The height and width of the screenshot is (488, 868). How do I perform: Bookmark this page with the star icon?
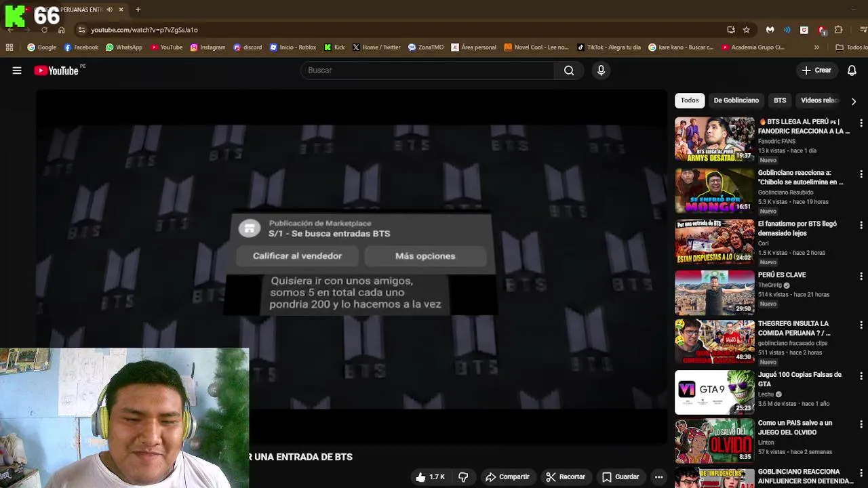click(747, 30)
